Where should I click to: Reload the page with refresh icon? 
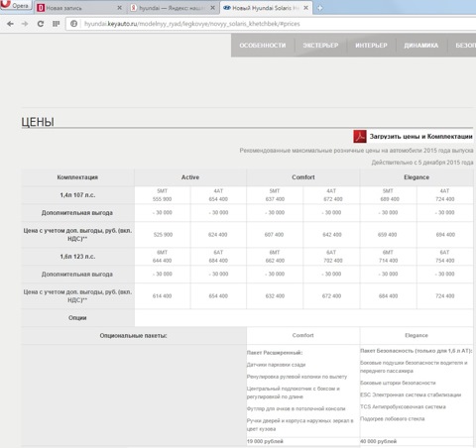tap(41, 24)
